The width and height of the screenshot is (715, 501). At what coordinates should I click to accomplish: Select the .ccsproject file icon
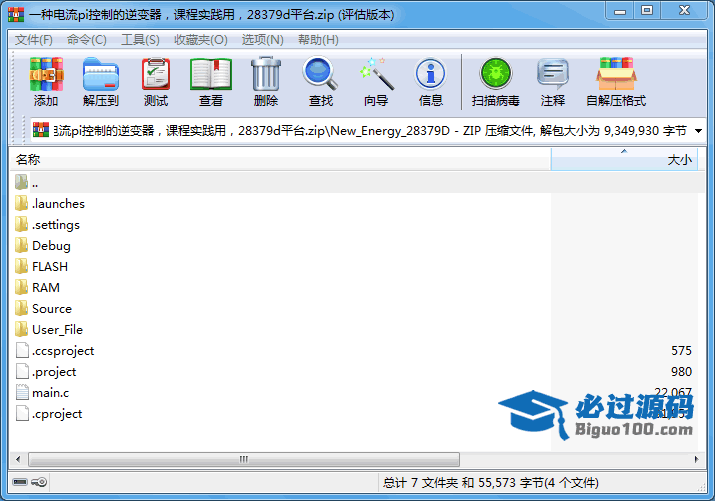click(x=22, y=350)
